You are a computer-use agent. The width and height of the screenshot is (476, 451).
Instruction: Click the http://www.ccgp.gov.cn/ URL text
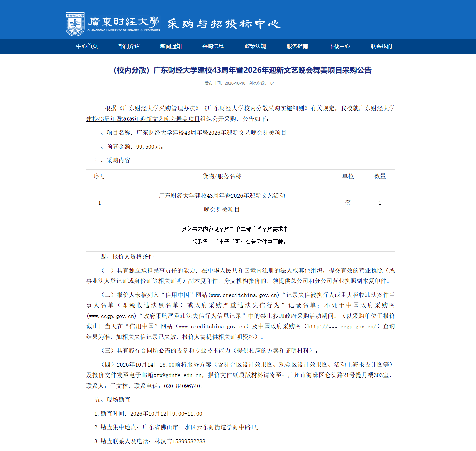[x=342, y=326]
